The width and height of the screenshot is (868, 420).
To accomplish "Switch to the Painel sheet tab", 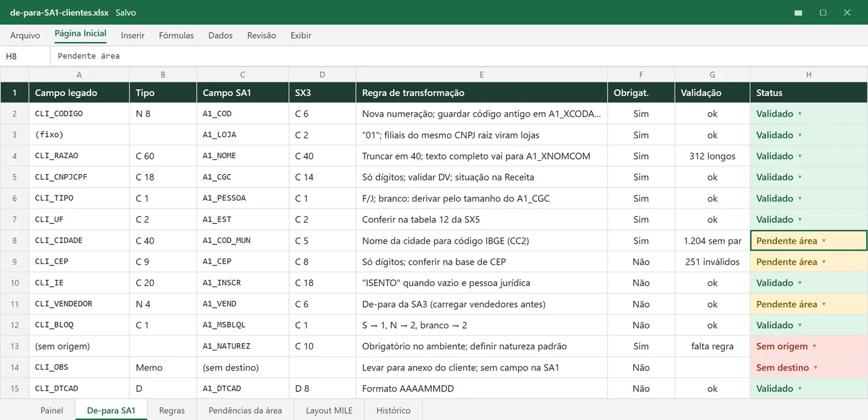I will click(x=52, y=410).
